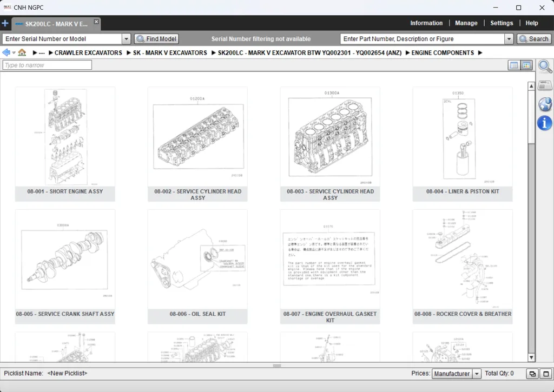Open figure 08-006 Oil Seal Kit

pyautogui.click(x=197, y=267)
